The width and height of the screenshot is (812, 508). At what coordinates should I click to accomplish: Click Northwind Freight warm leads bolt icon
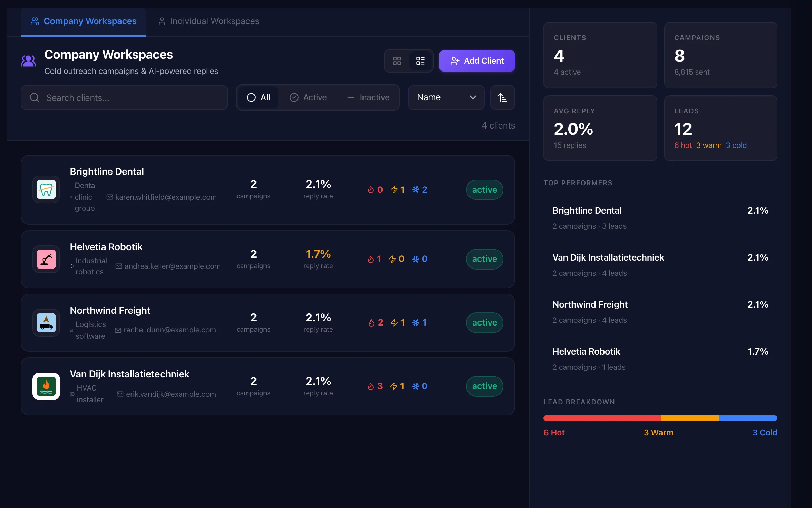(x=394, y=323)
